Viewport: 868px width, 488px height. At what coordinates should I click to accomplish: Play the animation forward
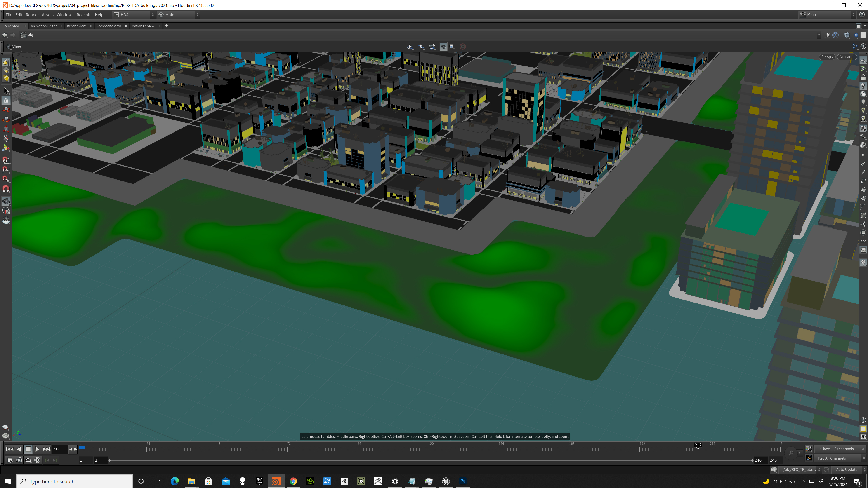pyautogui.click(x=37, y=449)
